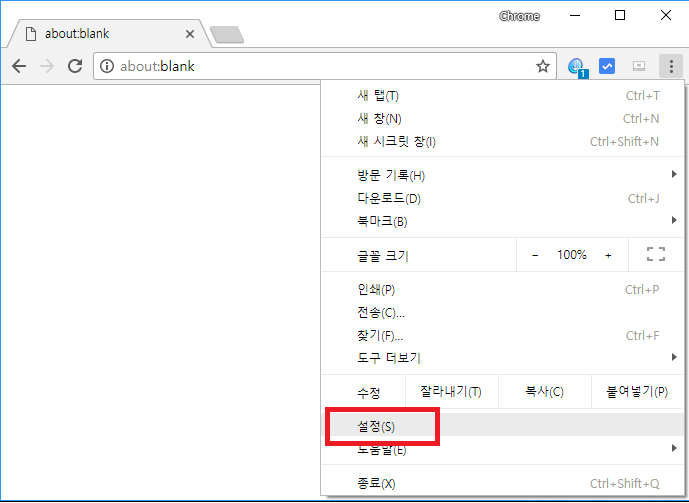Open 설정(S) settings
Image resolution: width=689 pixels, height=503 pixels.
pos(502,426)
